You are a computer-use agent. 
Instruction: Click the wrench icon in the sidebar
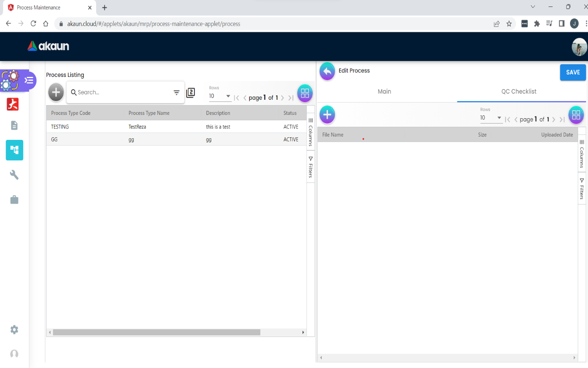(x=14, y=175)
